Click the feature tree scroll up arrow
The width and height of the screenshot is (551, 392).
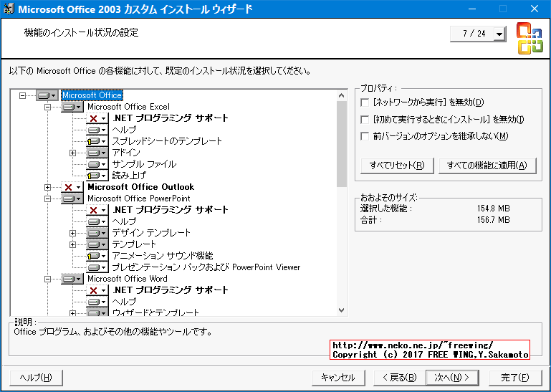point(341,95)
